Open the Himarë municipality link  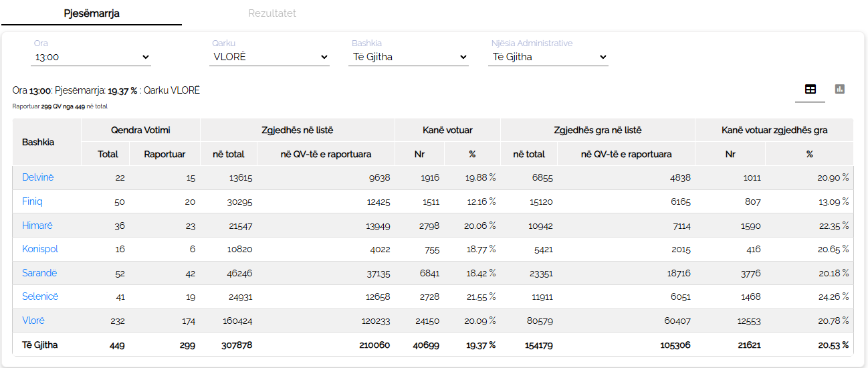[x=37, y=225]
